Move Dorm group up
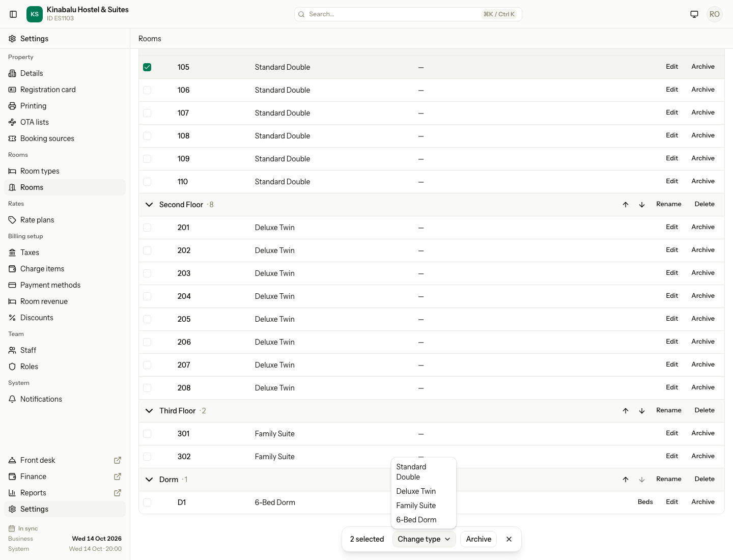The height and width of the screenshot is (560, 733). point(626,480)
